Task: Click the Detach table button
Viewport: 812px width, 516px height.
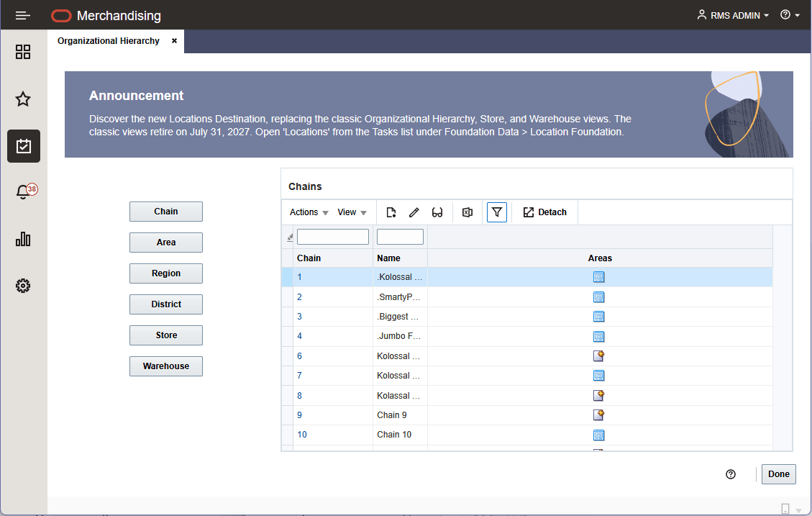Action: [544, 212]
